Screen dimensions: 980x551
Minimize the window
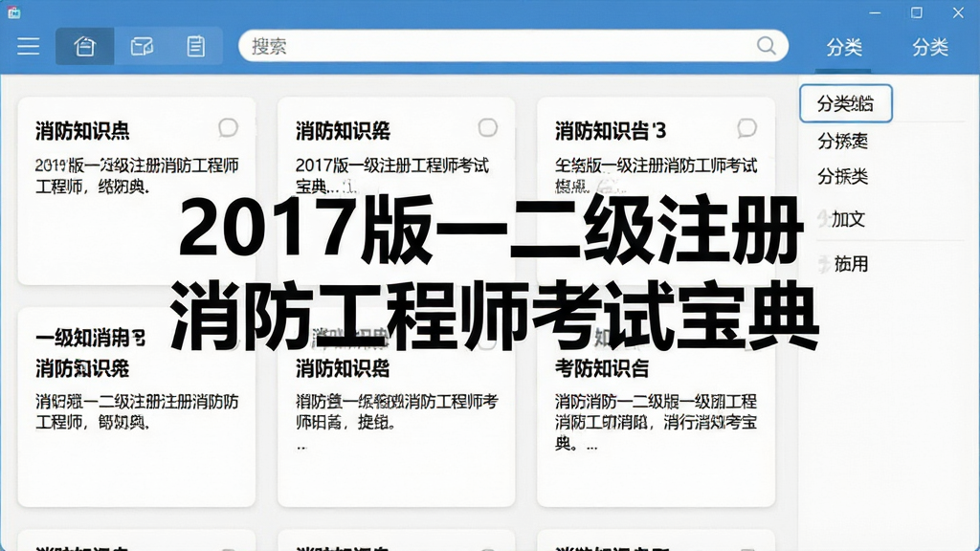[875, 12]
